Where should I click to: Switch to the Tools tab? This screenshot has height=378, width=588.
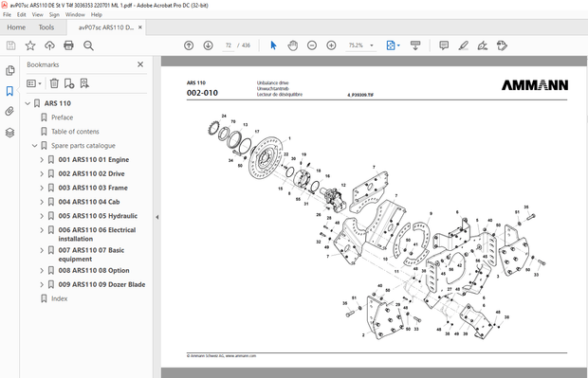(x=46, y=27)
